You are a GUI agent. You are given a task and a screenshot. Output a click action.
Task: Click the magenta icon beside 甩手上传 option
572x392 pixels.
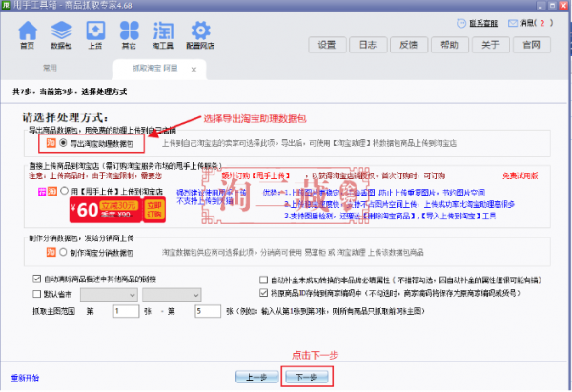(42, 192)
